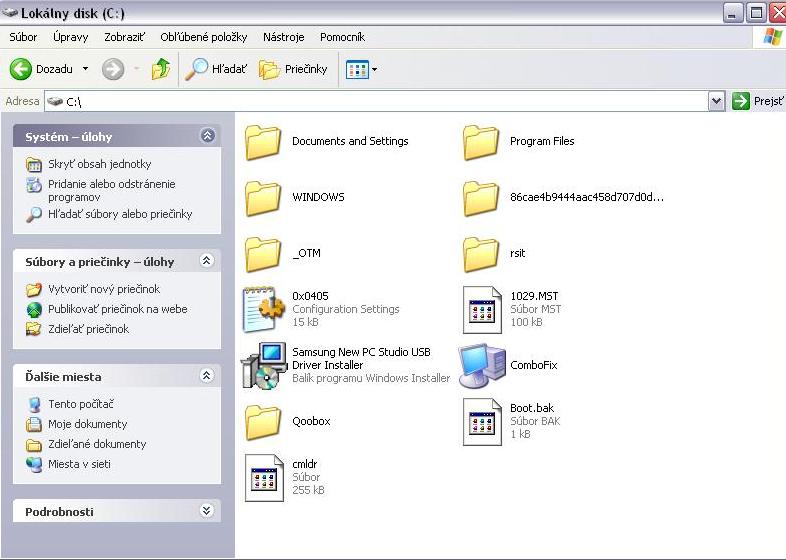Click the 1029.MST file name text
Screen dimensions: 786x560
[534, 296]
